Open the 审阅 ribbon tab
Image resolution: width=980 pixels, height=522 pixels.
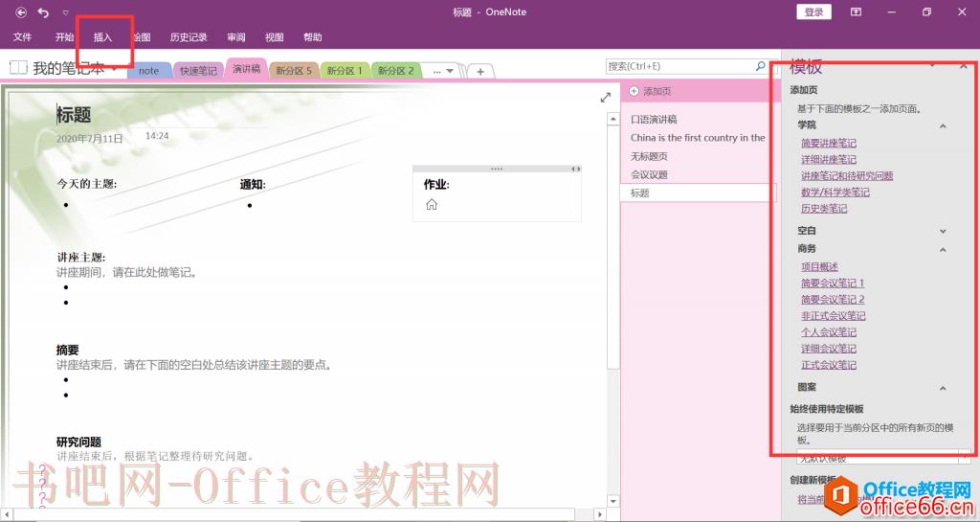[236, 37]
